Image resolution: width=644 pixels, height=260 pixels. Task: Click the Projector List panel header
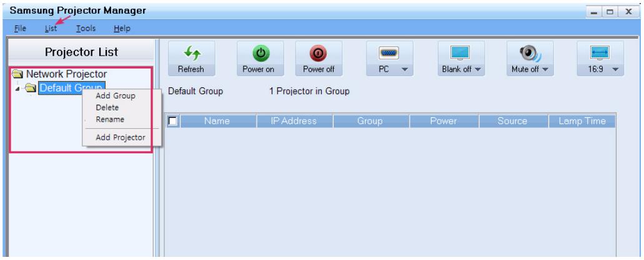(81, 52)
